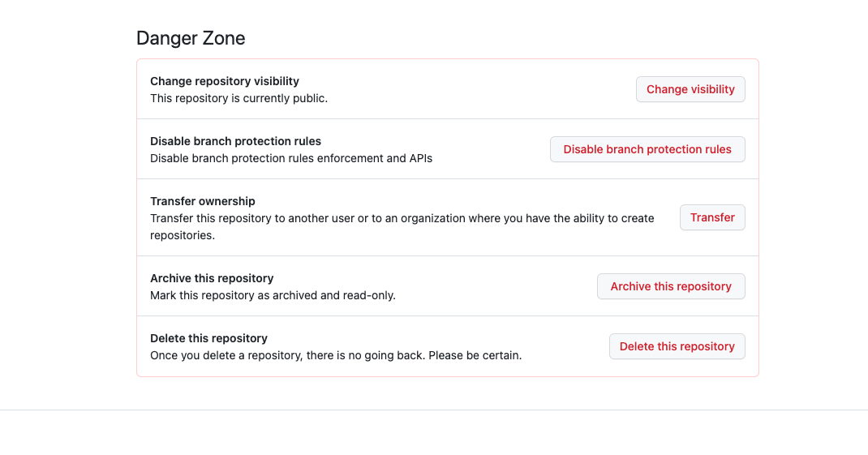Screen dimensions: 868x455
Task: Click the 'Transfer ownership' row title
Action: click(x=203, y=201)
